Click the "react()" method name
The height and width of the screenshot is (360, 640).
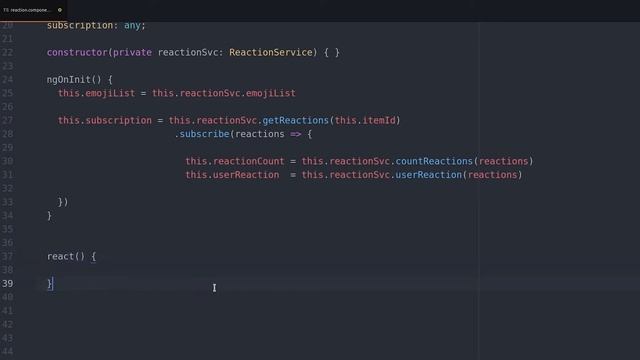click(66, 256)
